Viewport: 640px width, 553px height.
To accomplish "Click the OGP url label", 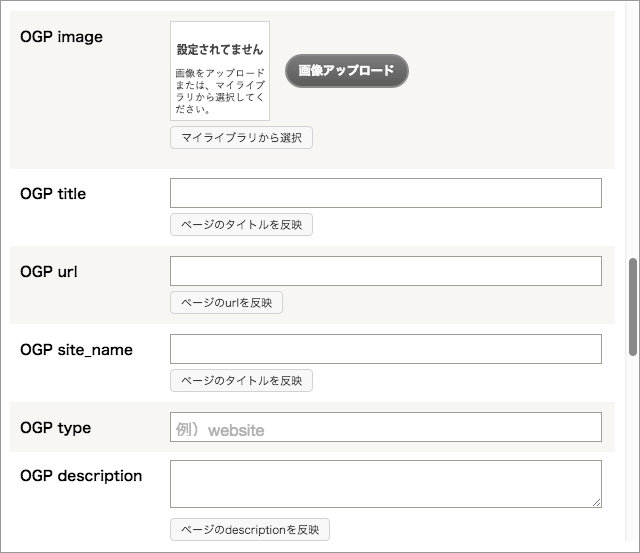I will tap(49, 271).
